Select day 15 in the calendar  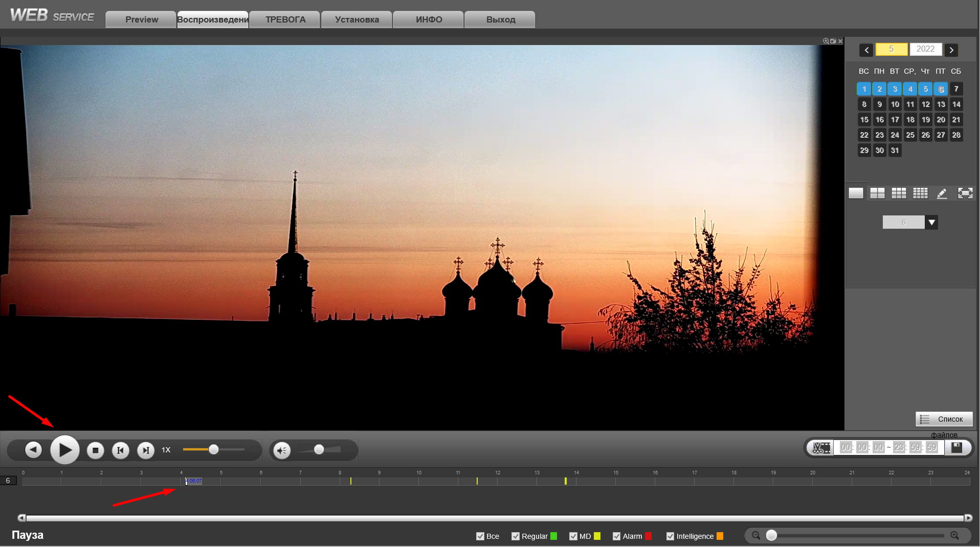[x=864, y=120]
